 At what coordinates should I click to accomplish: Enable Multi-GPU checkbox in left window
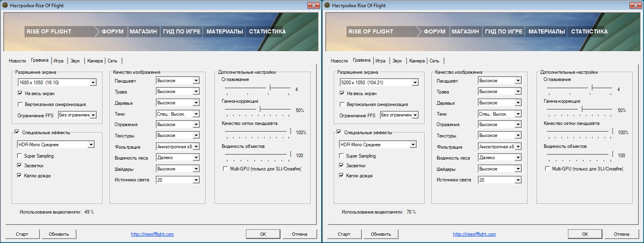coord(225,168)
